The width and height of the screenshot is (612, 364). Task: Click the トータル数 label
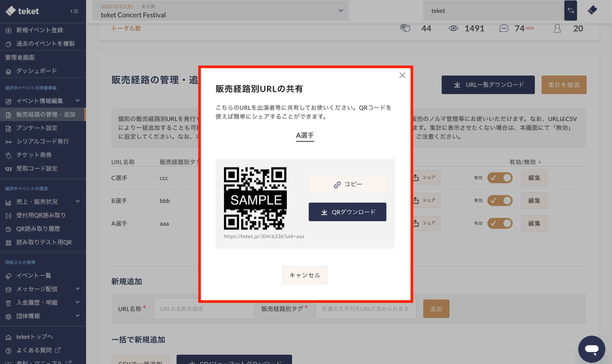coord(126,28)
